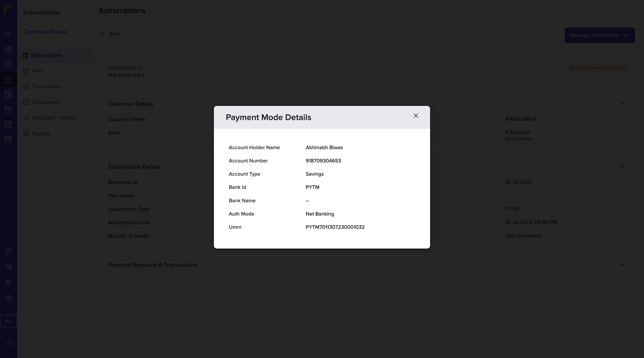Click the developers code icon in left rail
This screenshot has height=358, width=644.
tap(9, 251)
